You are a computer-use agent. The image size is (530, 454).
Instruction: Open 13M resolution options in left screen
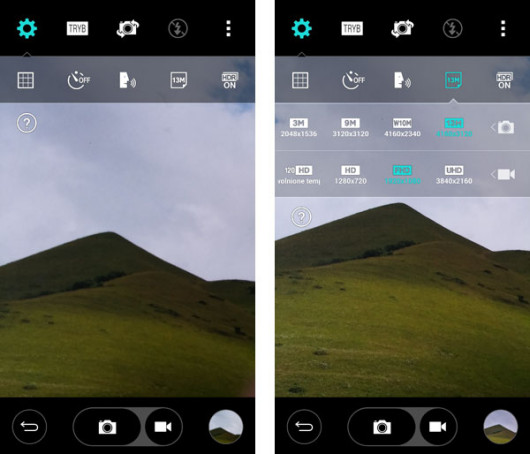pos(178,80)
